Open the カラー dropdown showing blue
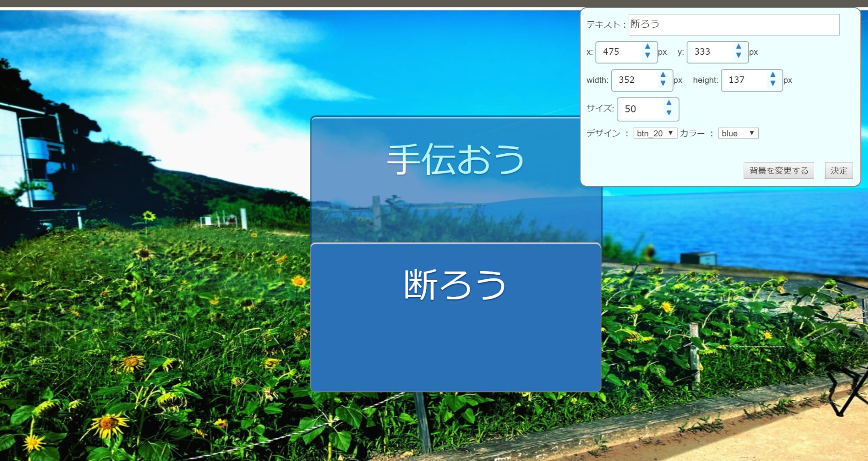Image resolution: width=868 pixels, height=461 pixels. tap(738, 133)
